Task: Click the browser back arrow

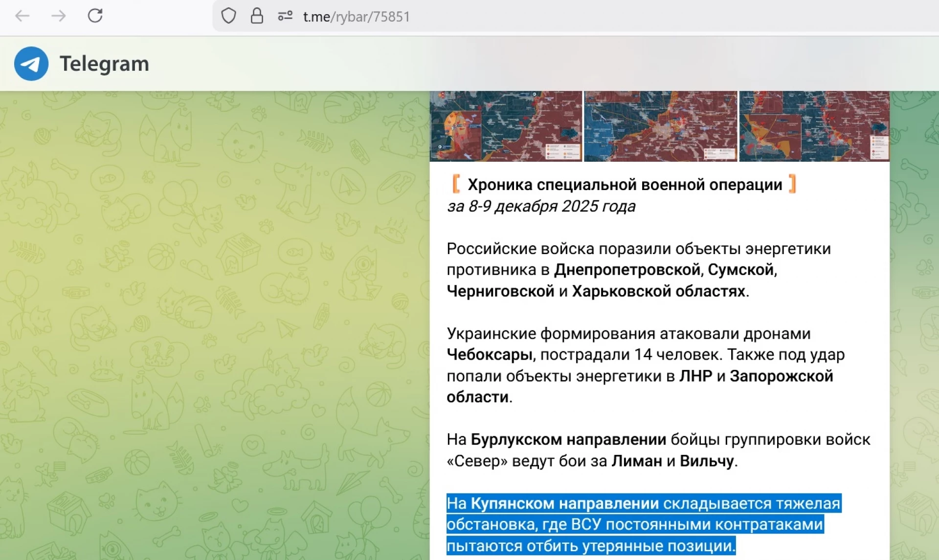Action: point(22,16)
